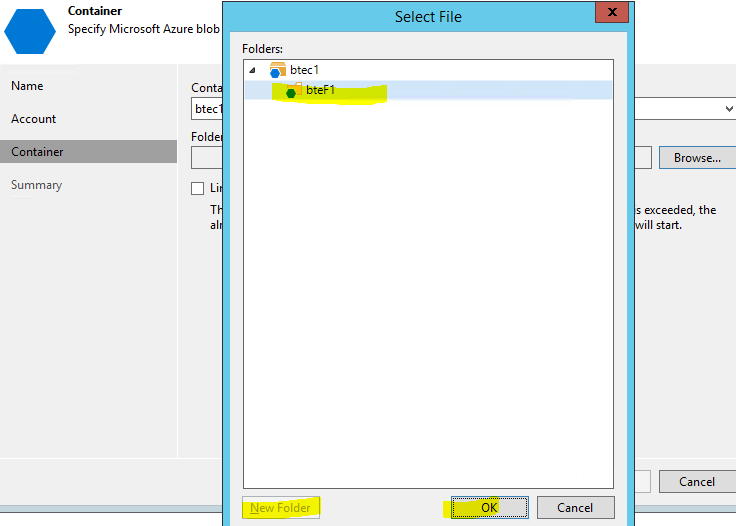
Task: Go to the Account wizard step
Action: 33,119
